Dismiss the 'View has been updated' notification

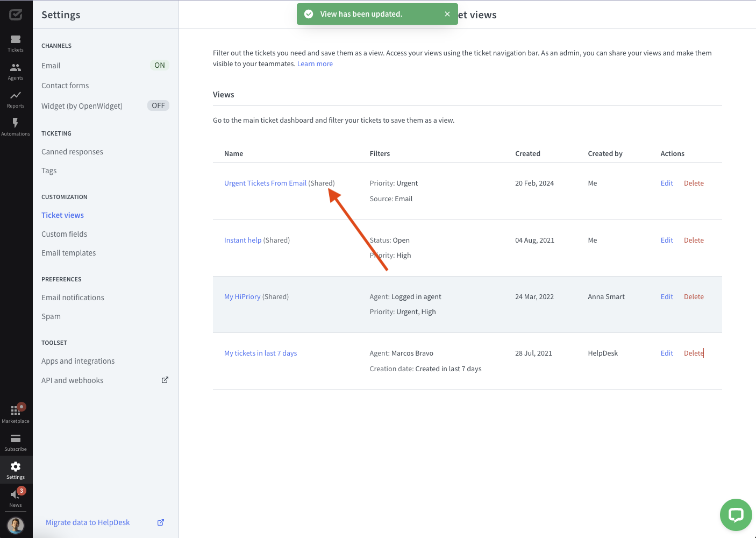tap(447, 14)
